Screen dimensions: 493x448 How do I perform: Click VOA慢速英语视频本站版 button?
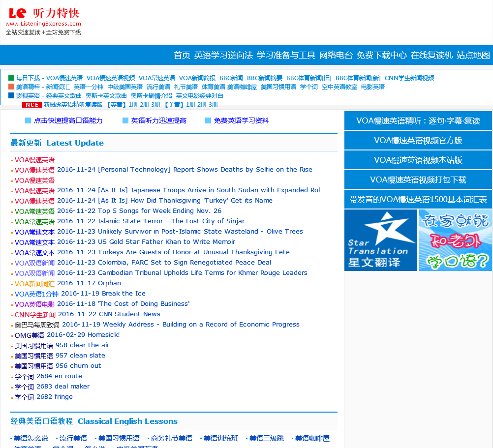pyautogui.click(x=418, y=160)
